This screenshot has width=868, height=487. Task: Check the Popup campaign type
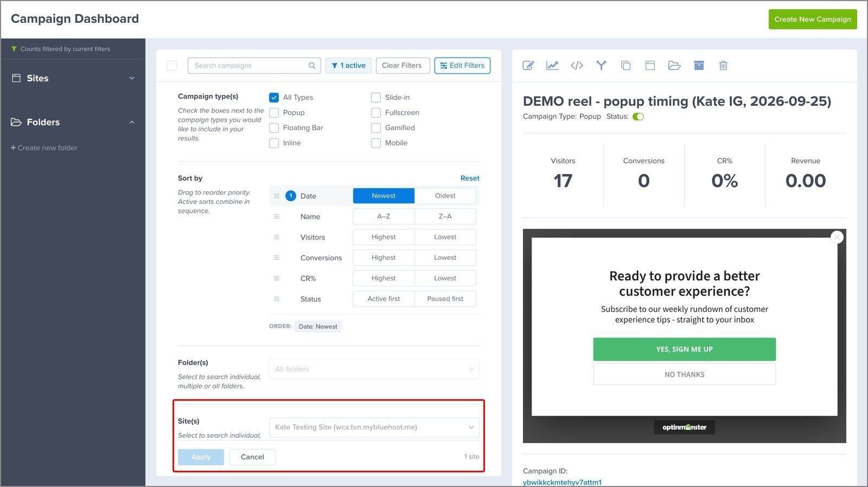click(274, 113)
